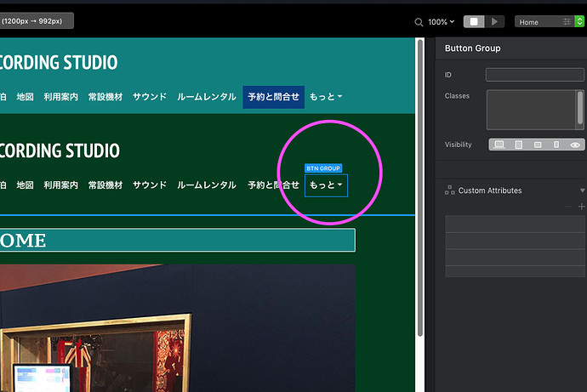This screenshot has height=392, width=587.
Task: Click the ID field label
Action: point(448,75)
